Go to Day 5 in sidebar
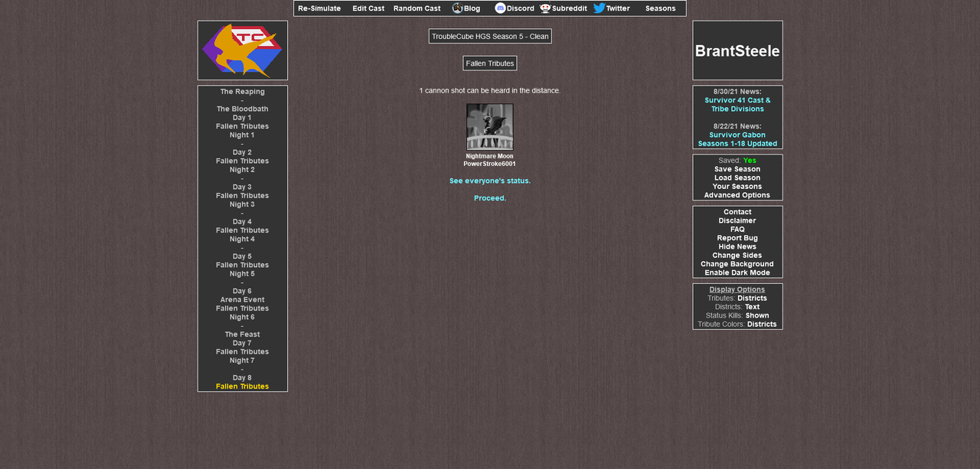Image resolution: width=980 pixels, height=469 pixels. pos(243,256)
